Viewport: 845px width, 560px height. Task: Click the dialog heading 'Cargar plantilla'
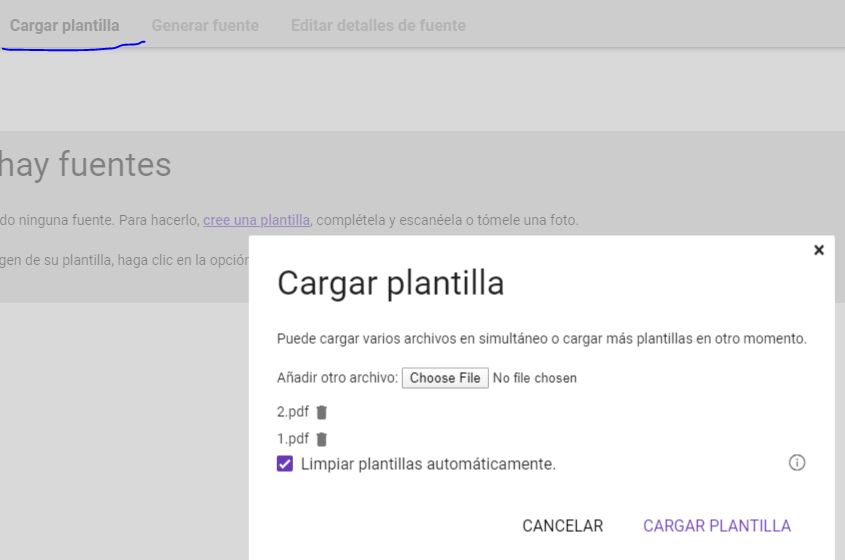[391, 283]
